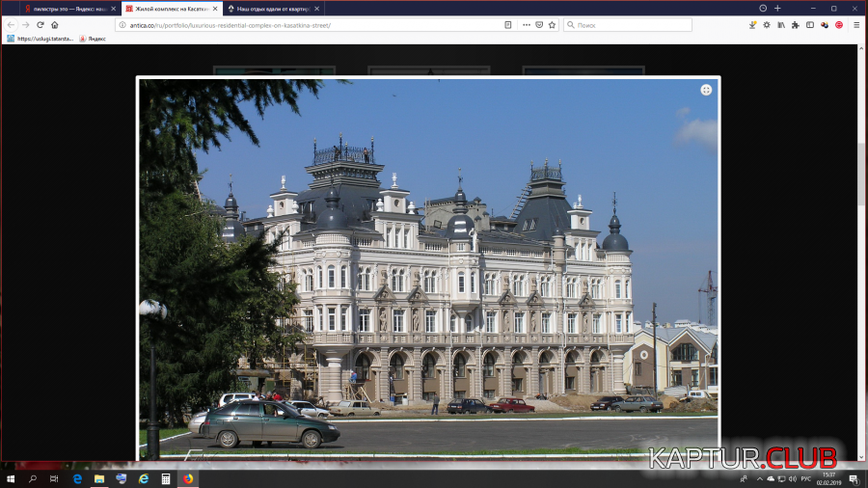Open the clock showing 15:37
Image resolution: width=868 pixels, height=488 pixels.
point(828,479)
